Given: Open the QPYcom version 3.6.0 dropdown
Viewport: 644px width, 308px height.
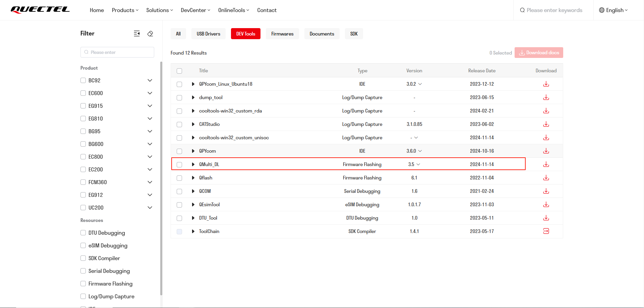Looking at the screenshot, I should 420,151.
